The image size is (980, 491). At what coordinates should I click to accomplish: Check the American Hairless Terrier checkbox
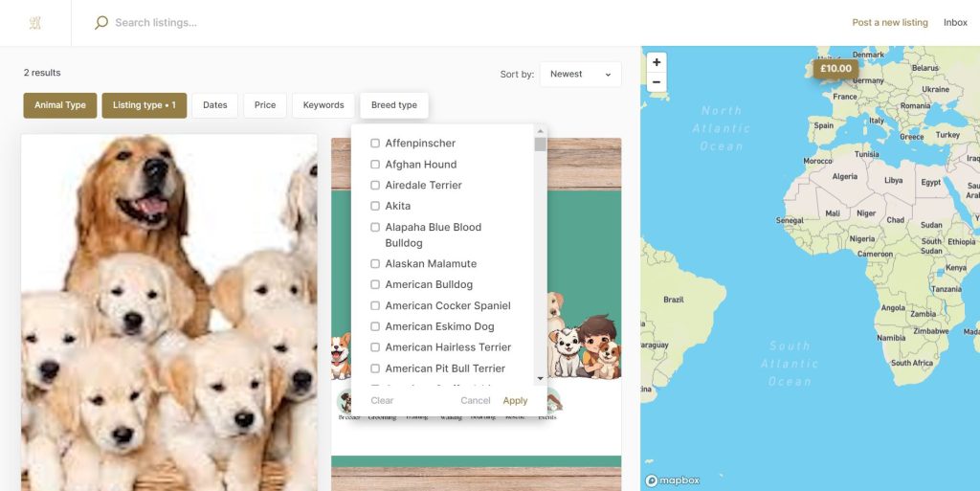[x=375, y=346]
